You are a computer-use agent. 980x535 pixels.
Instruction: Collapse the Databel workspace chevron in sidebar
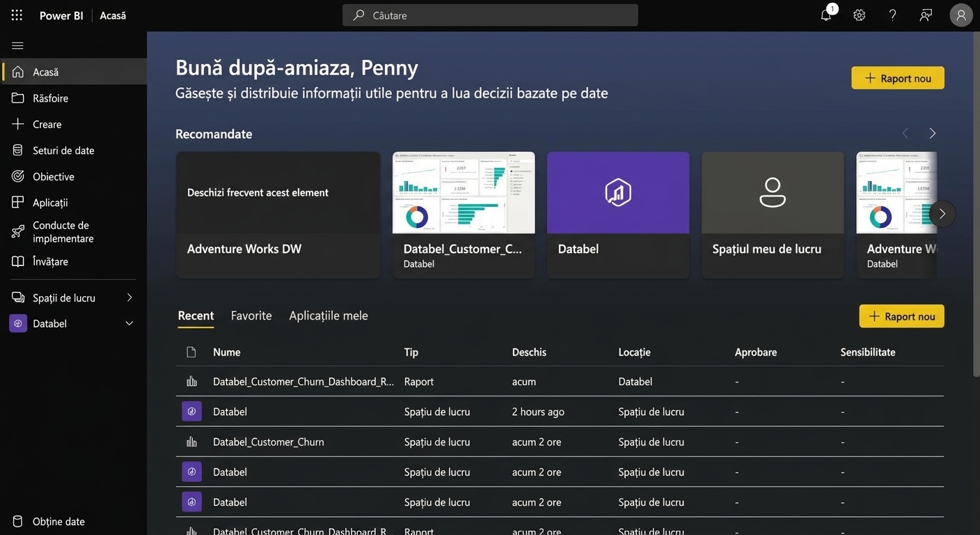129,323
